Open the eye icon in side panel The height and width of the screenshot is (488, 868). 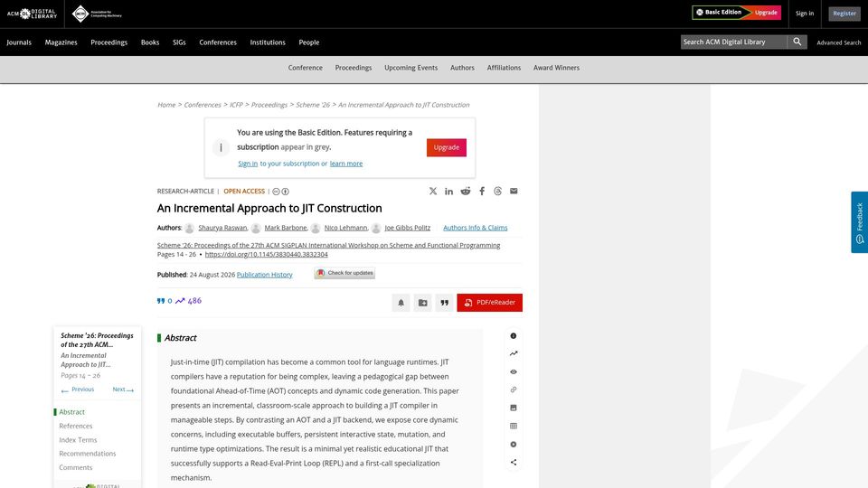(x=514, y=371)
